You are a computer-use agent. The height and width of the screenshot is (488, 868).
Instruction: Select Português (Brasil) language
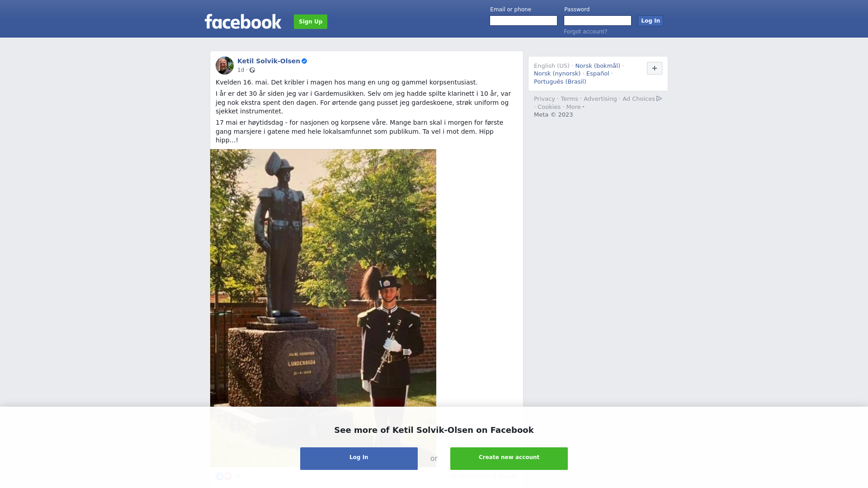pyautogui.click(x=560, y=82)
